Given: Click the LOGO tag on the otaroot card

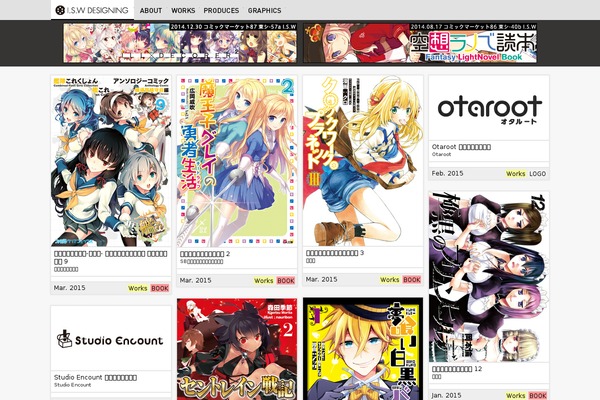Looking at the screenshot, I should pyautogui.click(x=538, y=174).
